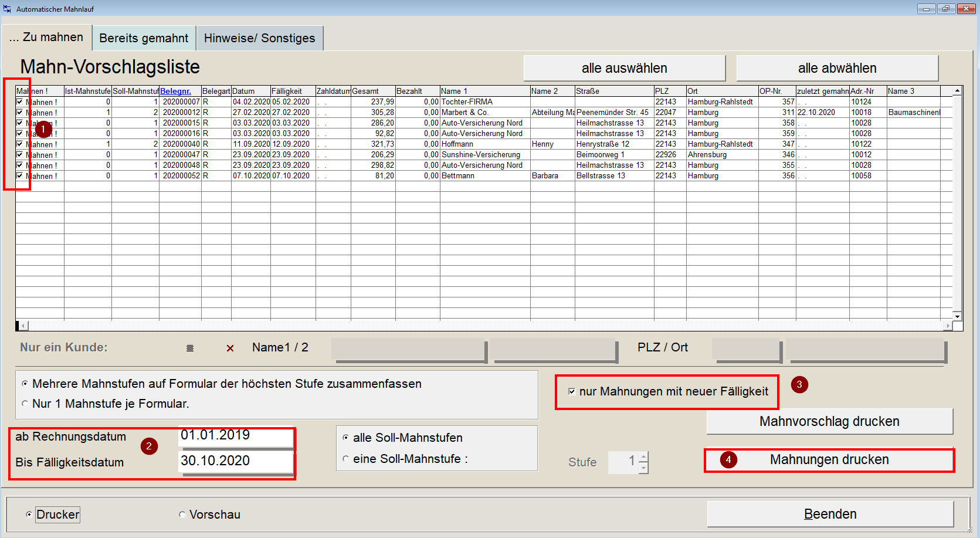Click the Baumaschinen Name 3 cell
The height and width of the screenshot is (538, 980).
914,113
